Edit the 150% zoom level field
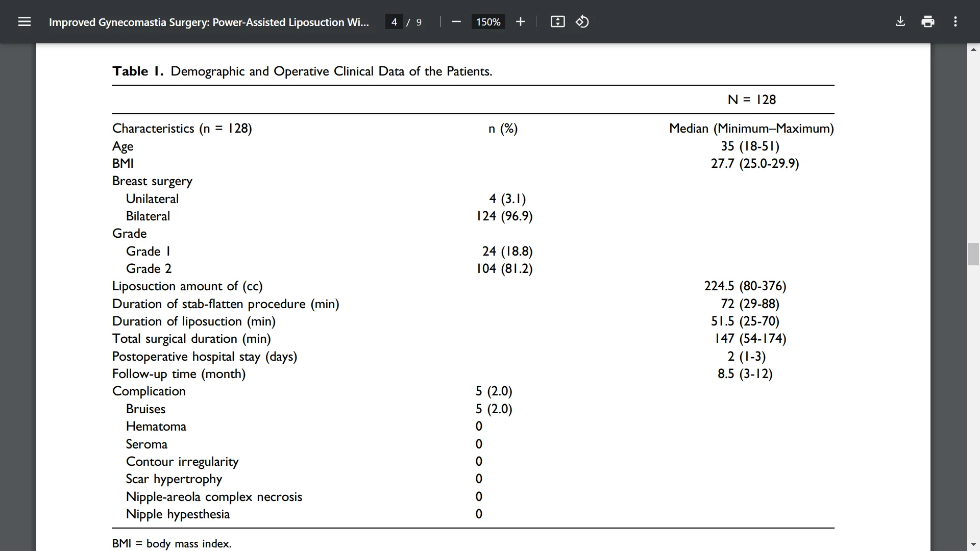 [x=488, y=22]
